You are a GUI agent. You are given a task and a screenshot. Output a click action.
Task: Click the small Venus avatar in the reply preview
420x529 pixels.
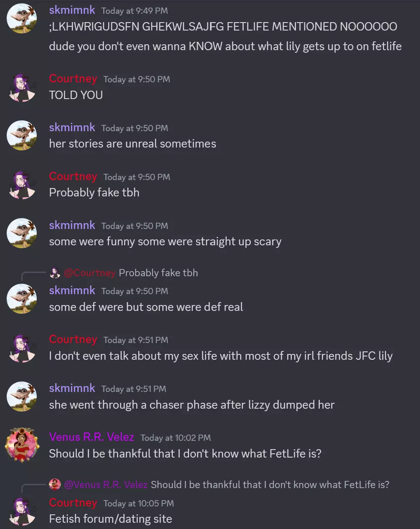(55, 485)
